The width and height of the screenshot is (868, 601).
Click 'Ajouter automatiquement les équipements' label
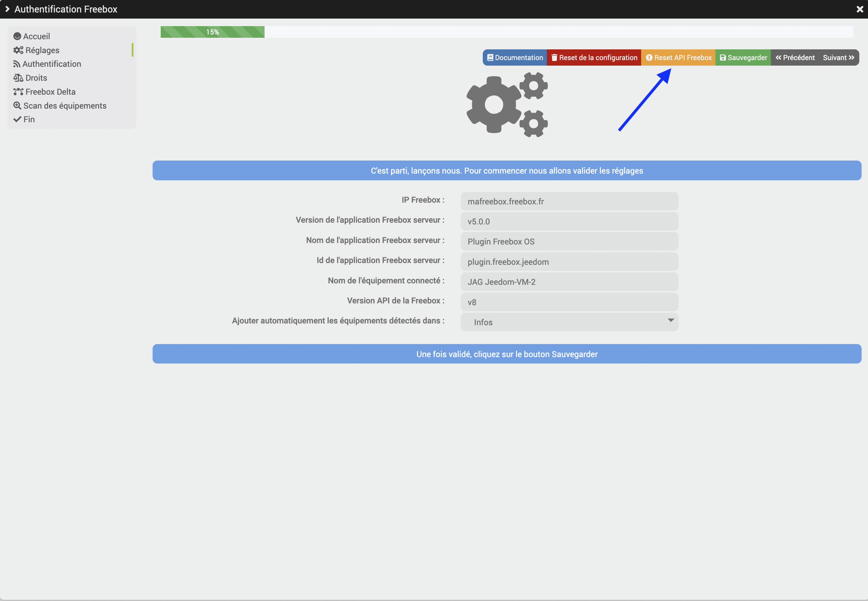point(338,321)
